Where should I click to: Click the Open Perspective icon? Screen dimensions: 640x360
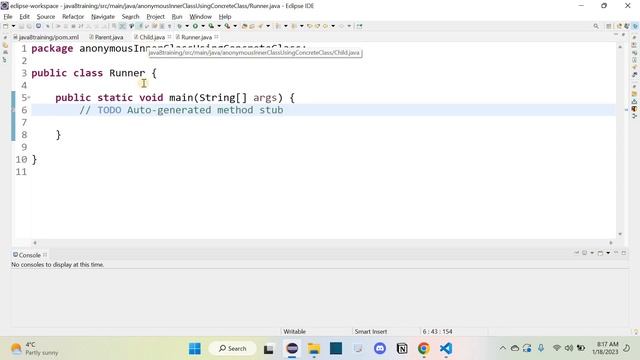(609, 26)
